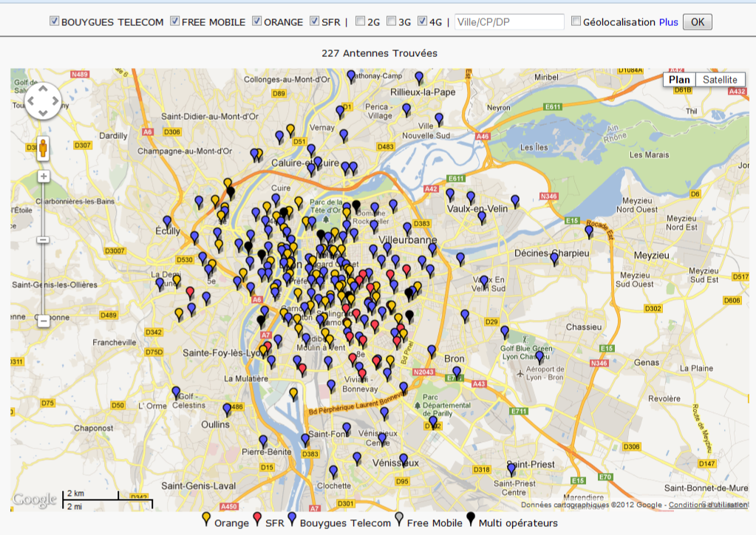Zoom out with the minus button
The width and height of the screenshot is (756, 535).
click(x=44, y=321)
